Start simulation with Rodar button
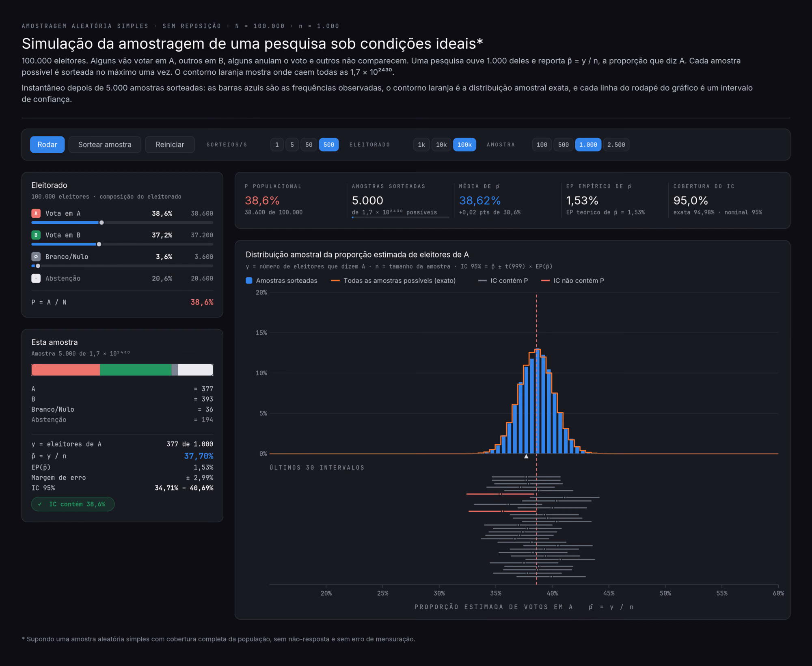 click(x=47, y=145)
